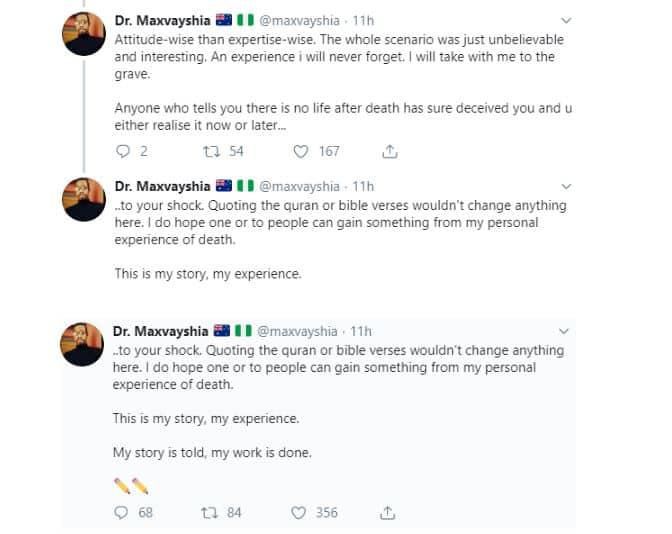Screen dimensions: 672x534
Task: Open chevron menu on "my work is done" tweet
Action: tap(566, 332)
